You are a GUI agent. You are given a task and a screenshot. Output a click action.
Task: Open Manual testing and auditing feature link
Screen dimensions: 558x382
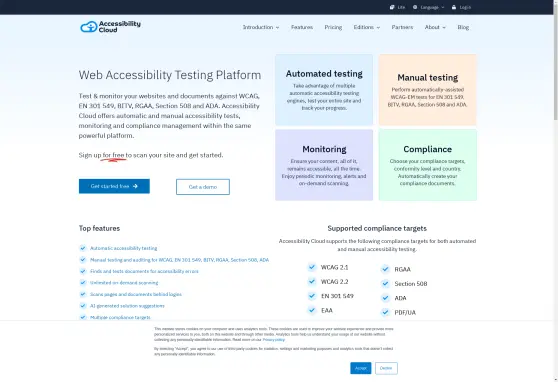179,260
